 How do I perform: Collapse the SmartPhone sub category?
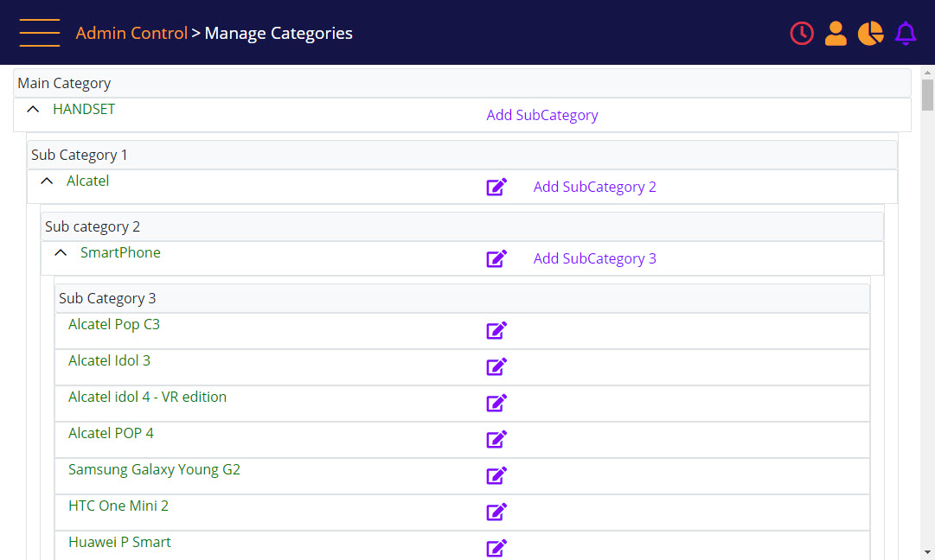(61, 252)
